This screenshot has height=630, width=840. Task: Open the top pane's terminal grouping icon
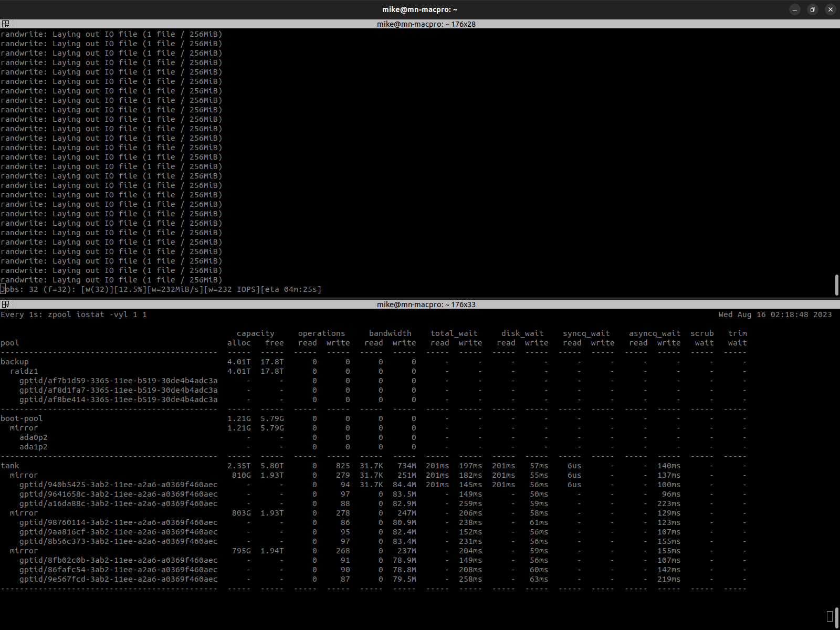[5, 24]
